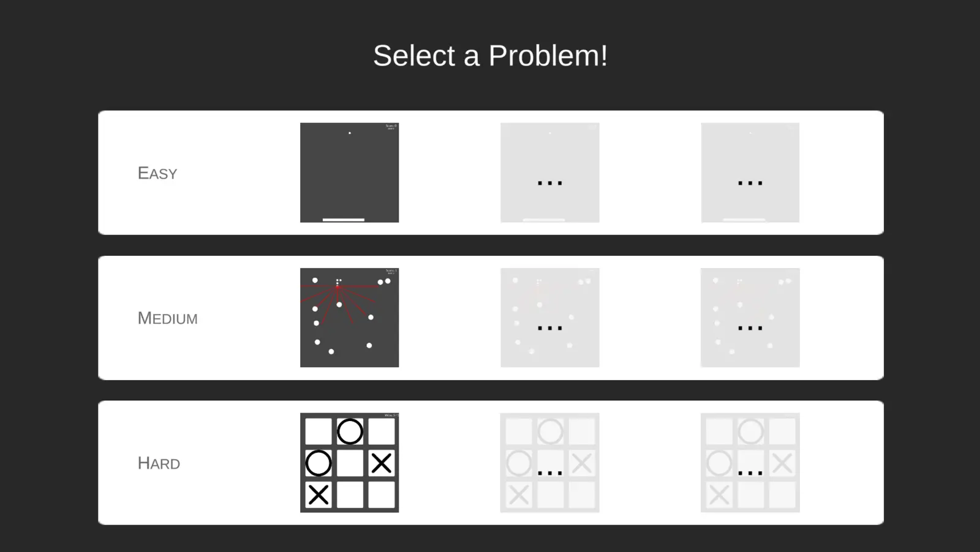
Task: Pick the second Hard tic-tac-toe placeholder
Action: [x=549, y=463]
